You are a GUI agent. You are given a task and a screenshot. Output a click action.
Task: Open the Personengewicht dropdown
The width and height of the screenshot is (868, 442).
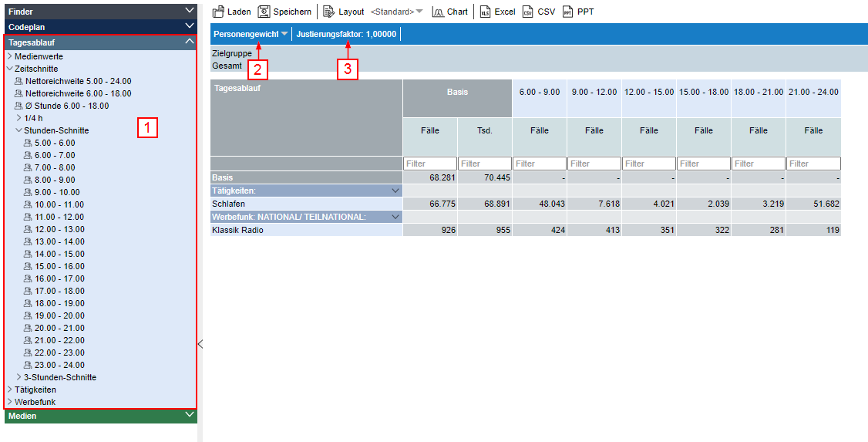284,34
